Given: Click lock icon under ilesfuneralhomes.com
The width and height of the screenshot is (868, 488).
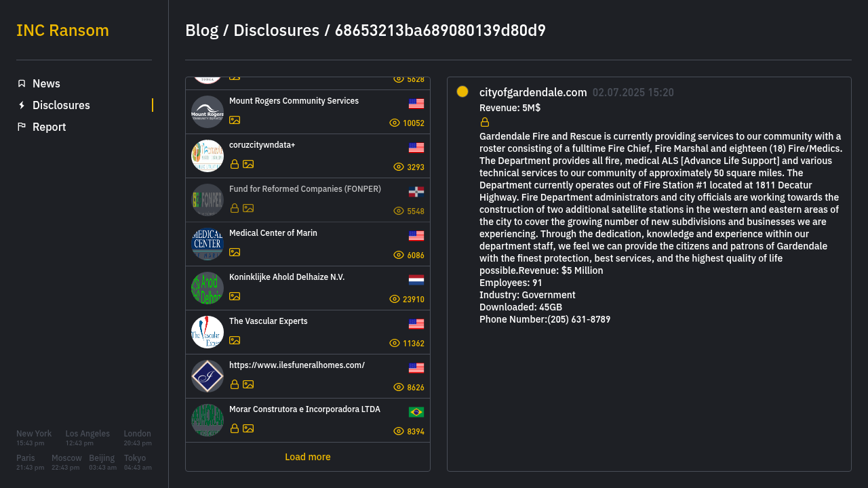Looking at the screenshot, I should coord(235,384).
